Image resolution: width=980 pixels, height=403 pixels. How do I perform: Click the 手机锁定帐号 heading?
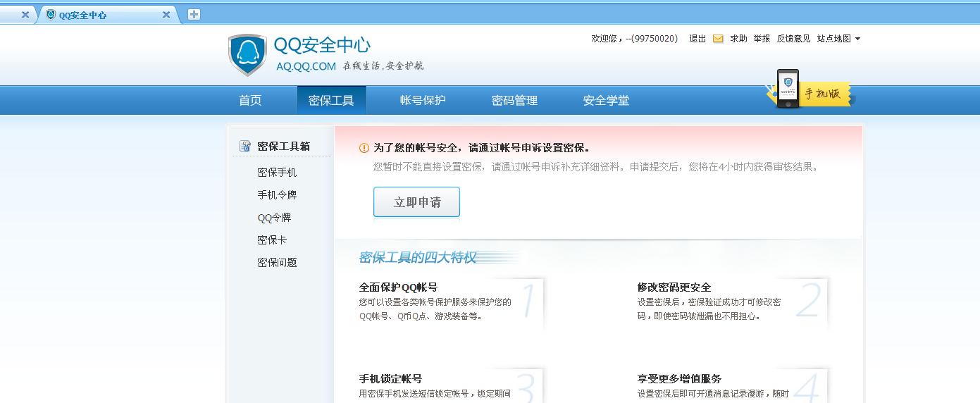pyautogui.click(x=390, y=379)
